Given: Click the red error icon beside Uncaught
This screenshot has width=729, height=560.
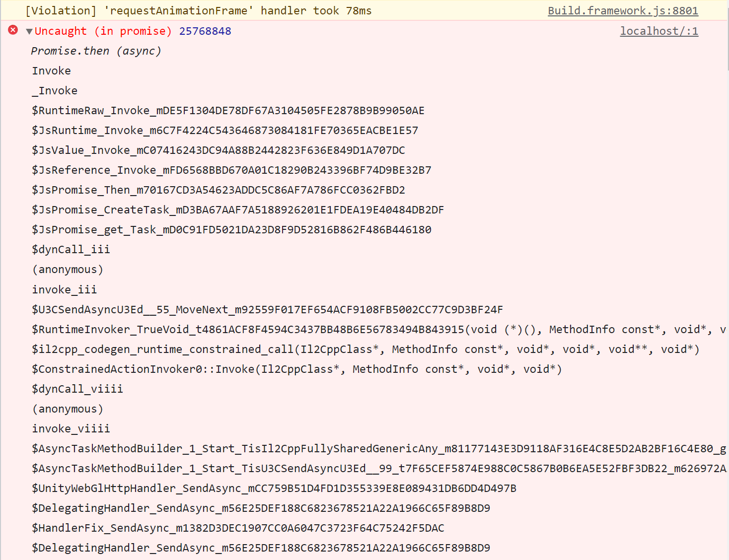Looking at the screenshot, I should tap(13, 30).
